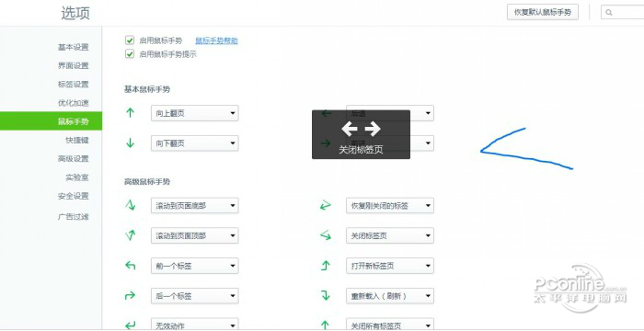Click the gesture icon next to 恢复刚关闭的标签
Screen dimensions: 644x331
click(326, 205)
